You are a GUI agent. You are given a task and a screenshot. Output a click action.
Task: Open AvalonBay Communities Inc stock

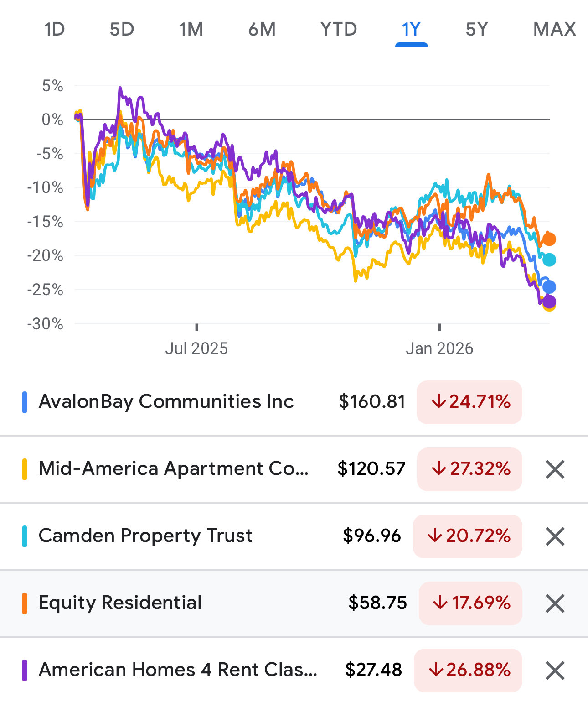tap(166, 402)
